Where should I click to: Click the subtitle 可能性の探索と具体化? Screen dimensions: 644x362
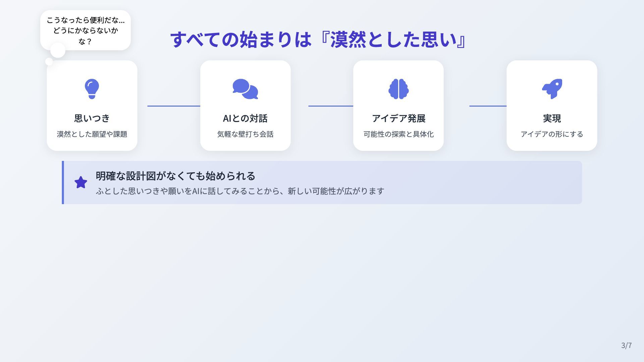[398, 134]
